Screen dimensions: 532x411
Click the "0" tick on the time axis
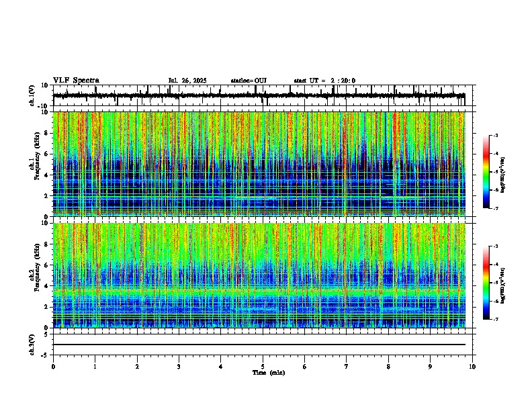[53, 367]
